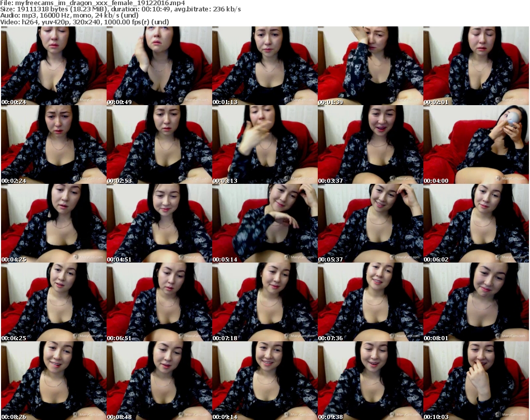Click the thumbnail stamped 00:01:13
This screenshot has height=420, width=530.
[264, 66]
